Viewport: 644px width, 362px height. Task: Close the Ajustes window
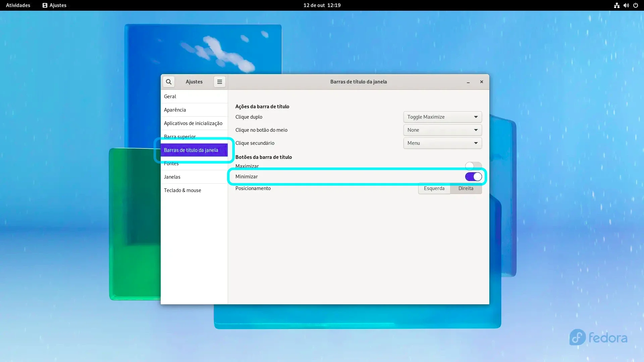pyautogui.click(x=482, y=82)
